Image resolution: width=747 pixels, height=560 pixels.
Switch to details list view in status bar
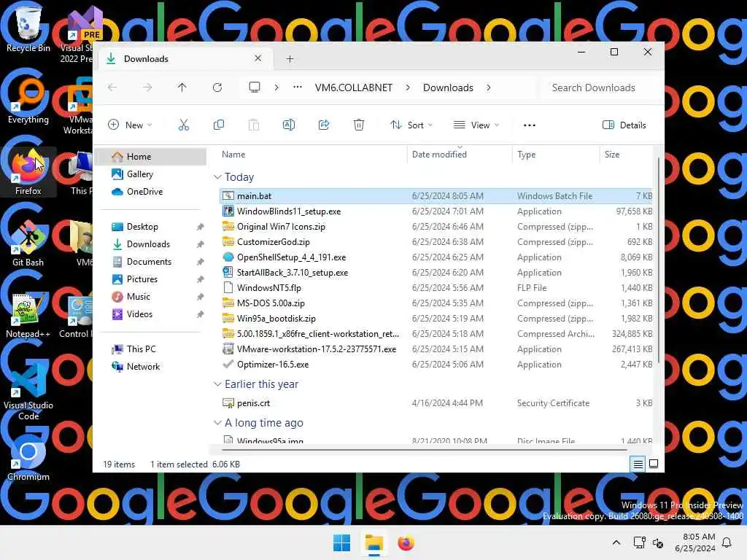[638, 464]
